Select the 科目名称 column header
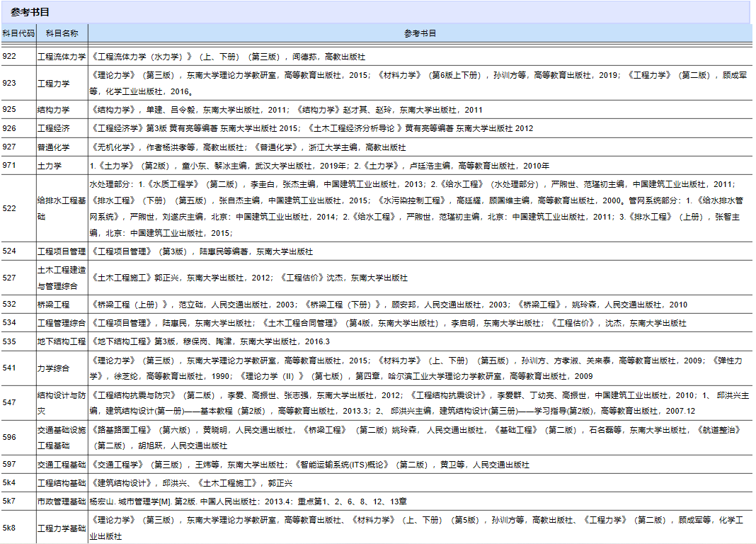This screenshot has width=756, height=544. pos(61,33)
